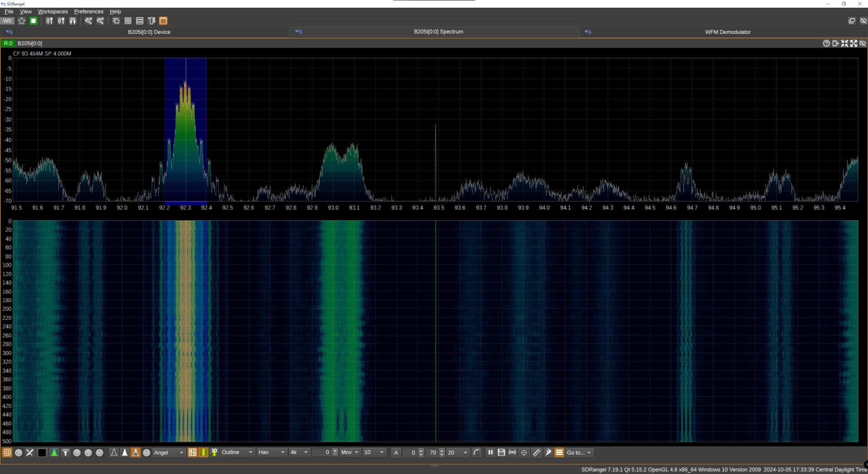868x474 pixels.
Task: Click the first add-feature wrench icon
Action: [88, 21]
